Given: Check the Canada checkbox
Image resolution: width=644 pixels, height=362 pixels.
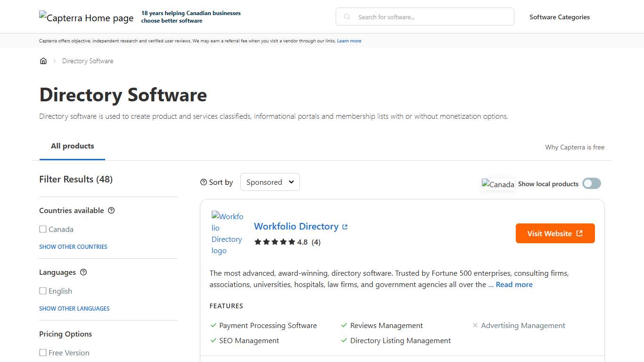Looking at the screenshot, I should [43, 229].
